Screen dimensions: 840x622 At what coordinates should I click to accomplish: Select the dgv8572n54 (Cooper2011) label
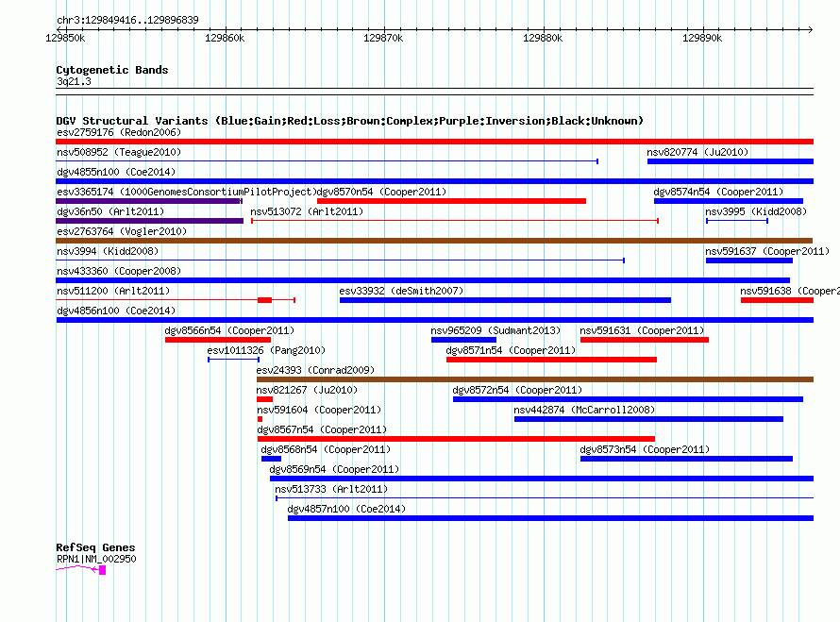(x=517, y=390)
